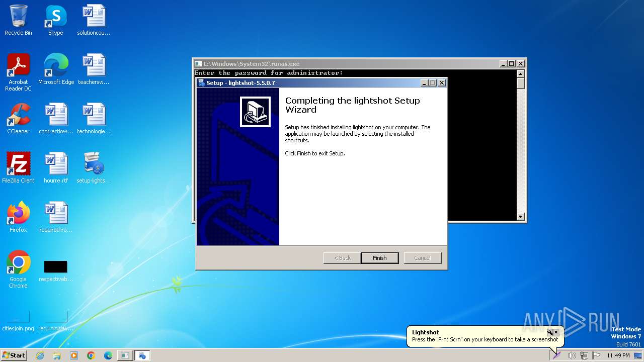Click the runas.exe title bar icon
The height and width of the screenshot is (362, 644).
coord(198,64)
